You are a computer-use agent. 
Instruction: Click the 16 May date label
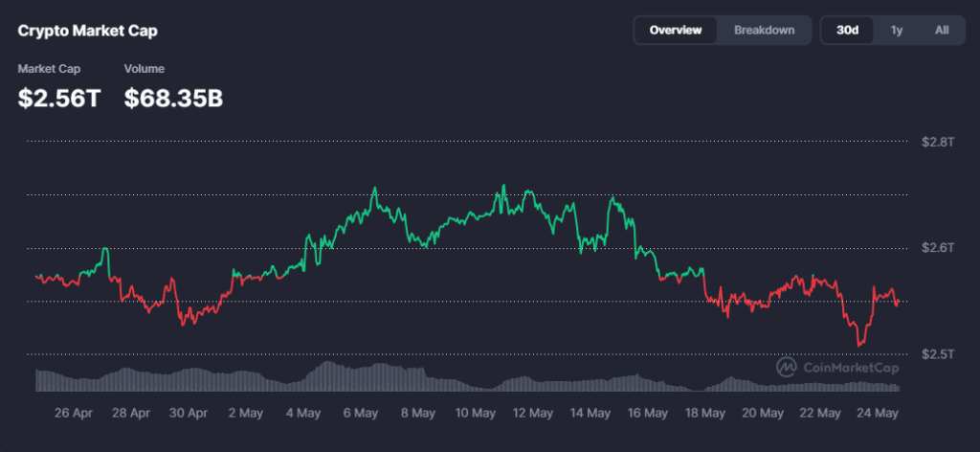point(648,414)
